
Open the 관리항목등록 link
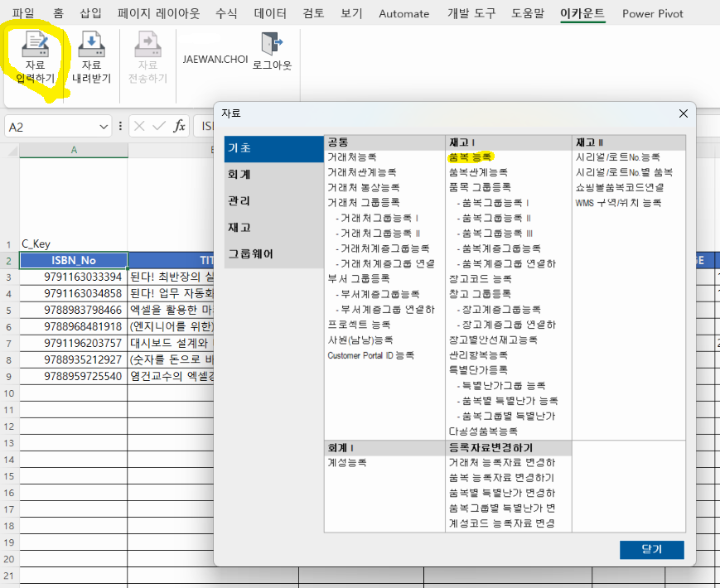(478, 355)
